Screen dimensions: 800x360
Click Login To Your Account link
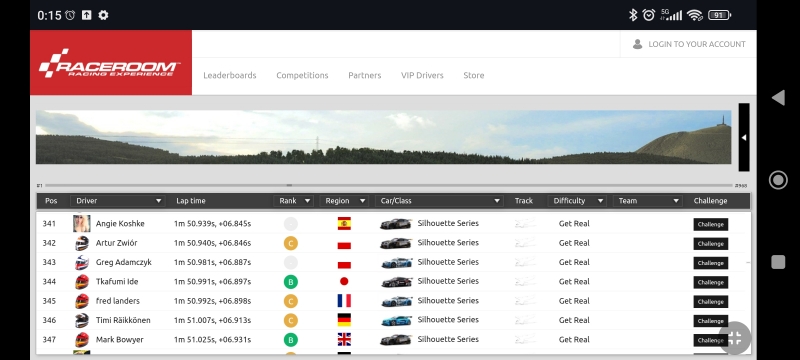(x=696, y=44)
